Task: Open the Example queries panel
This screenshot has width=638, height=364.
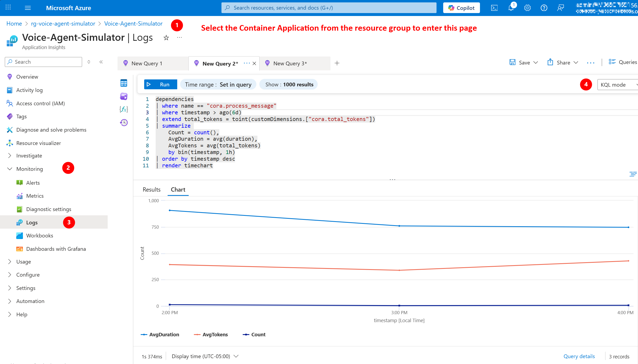Action: coord(124,96)
